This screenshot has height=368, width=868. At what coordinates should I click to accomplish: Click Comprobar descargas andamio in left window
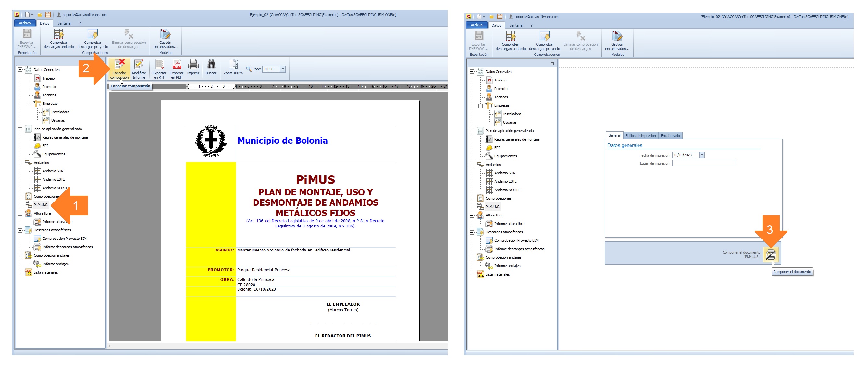point(59,39)
